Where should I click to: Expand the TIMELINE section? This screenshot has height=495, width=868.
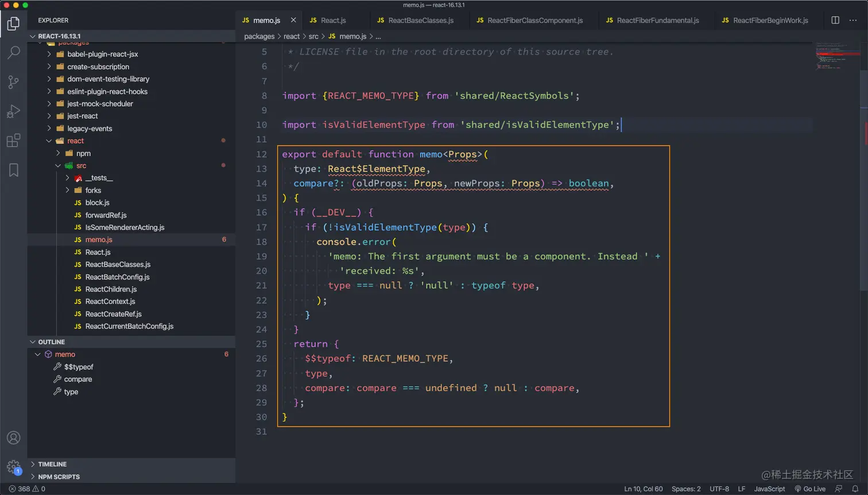[x=131, y=464]
